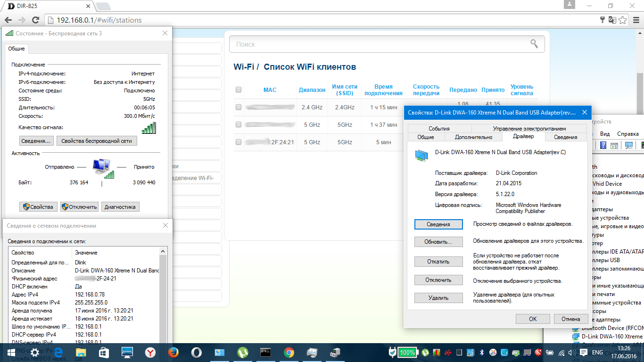Toggle the select-all checkbox in clients table header
This screenshot has height=362, width=644.
point(239,90)
